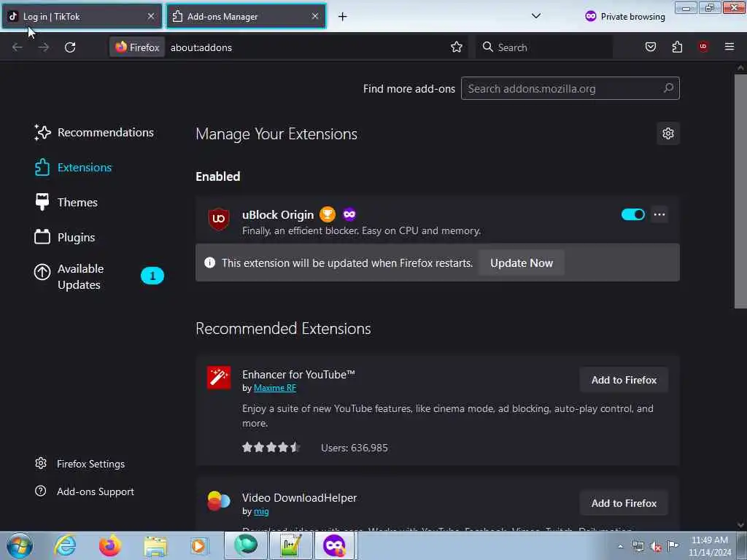Click the updates count badge showing 1

point(152,276)
